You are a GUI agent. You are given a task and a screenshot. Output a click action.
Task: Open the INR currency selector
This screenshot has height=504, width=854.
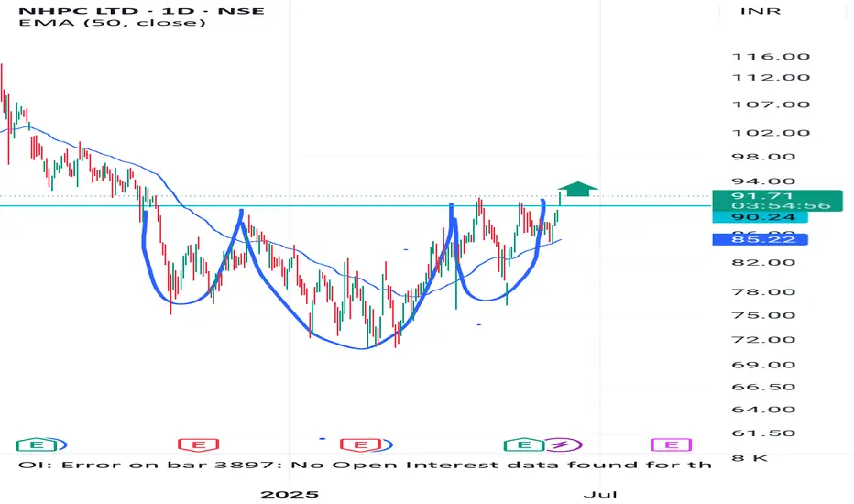(x=761, y=11)
